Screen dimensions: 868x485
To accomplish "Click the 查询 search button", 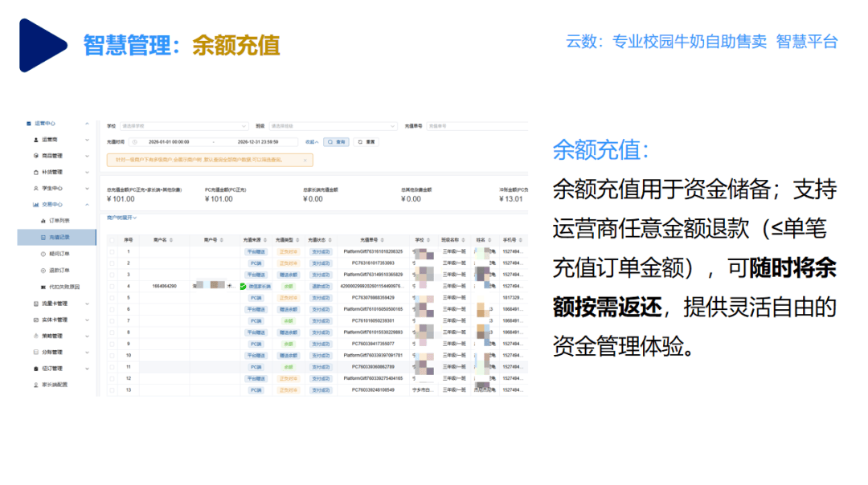I will (x=336, y=142).
